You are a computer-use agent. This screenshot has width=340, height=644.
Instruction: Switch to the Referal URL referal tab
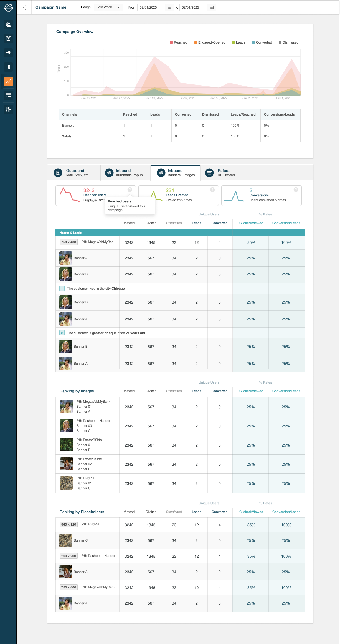coord(222,173)
